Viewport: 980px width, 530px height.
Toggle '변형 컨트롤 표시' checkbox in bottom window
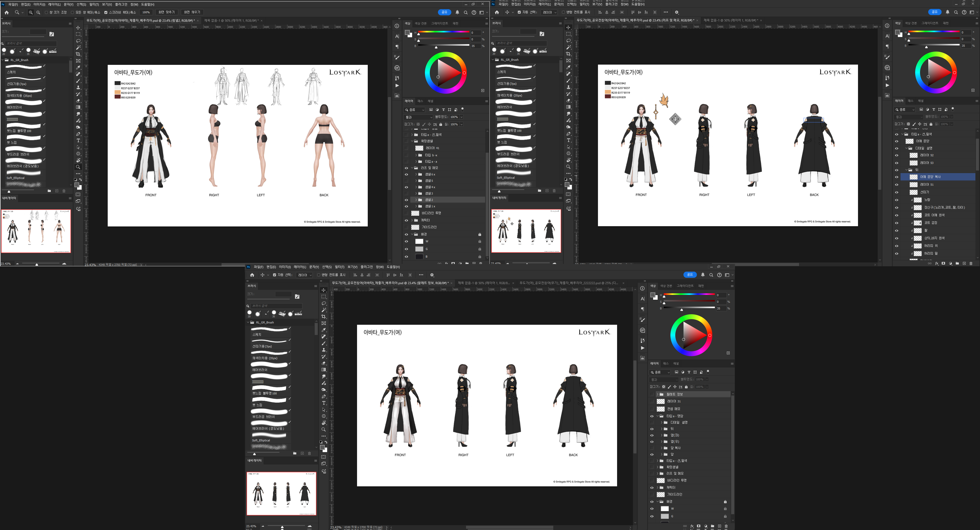[318, 275]
